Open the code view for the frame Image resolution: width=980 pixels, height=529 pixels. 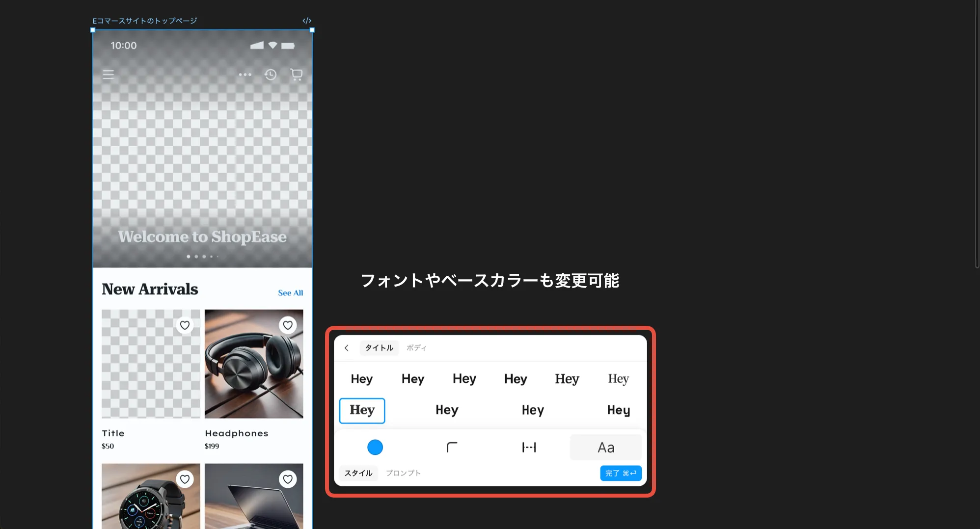coord(307,21)
